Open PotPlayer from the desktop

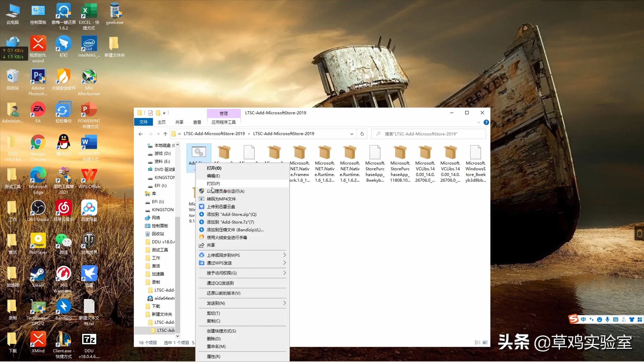(x=38, y=240)
